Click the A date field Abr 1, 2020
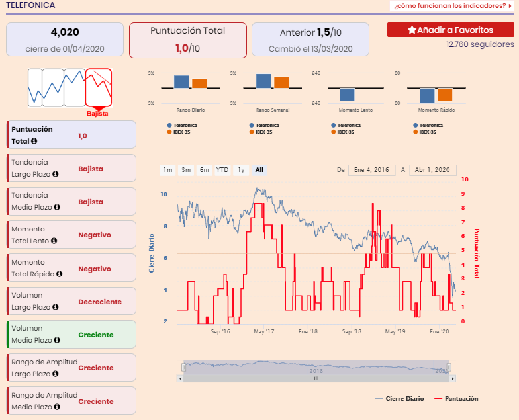519x420 pixels. pos(433,170)
